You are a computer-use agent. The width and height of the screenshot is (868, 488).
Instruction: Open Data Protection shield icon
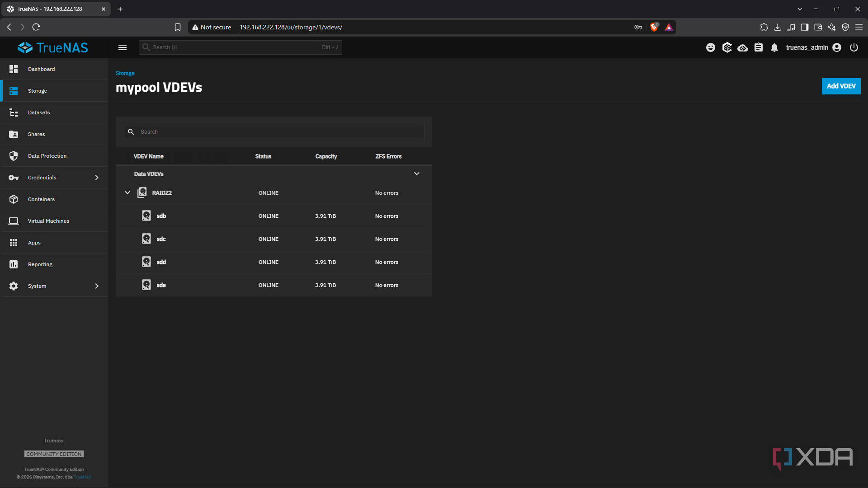tap(14, 156)
